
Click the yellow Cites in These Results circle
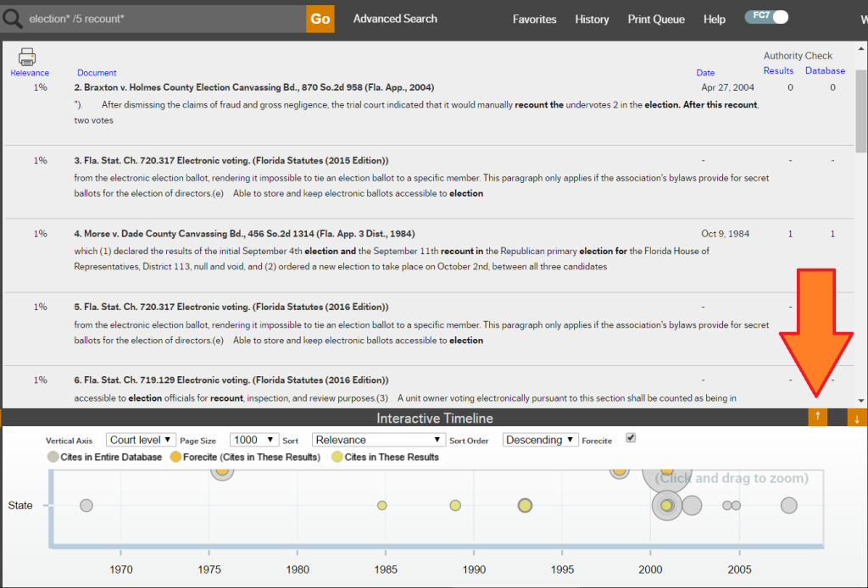coord(337,457)
